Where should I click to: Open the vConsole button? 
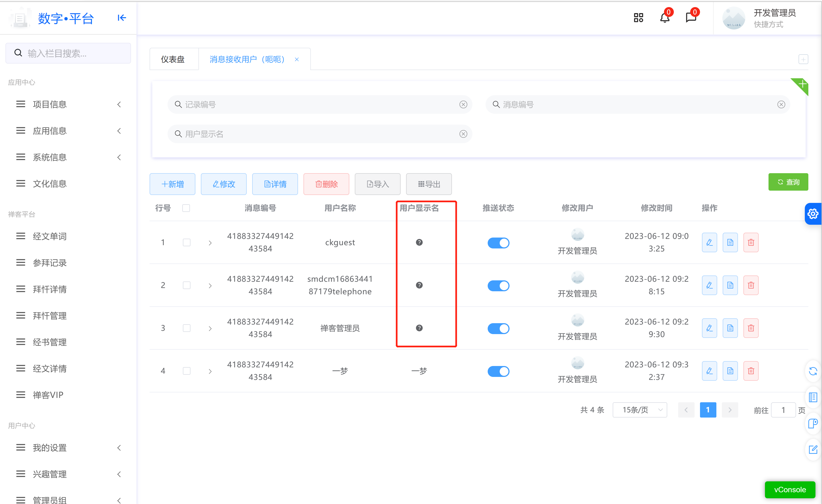pyautogui.click(x=790, y=489)
